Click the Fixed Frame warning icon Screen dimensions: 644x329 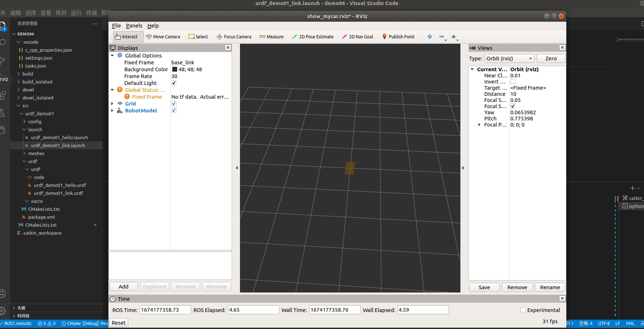click(127, 97)
